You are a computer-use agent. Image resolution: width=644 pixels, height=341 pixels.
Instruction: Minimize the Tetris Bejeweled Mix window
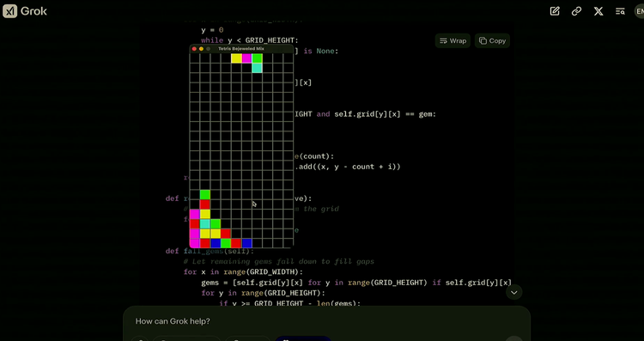tap(201, 49)
